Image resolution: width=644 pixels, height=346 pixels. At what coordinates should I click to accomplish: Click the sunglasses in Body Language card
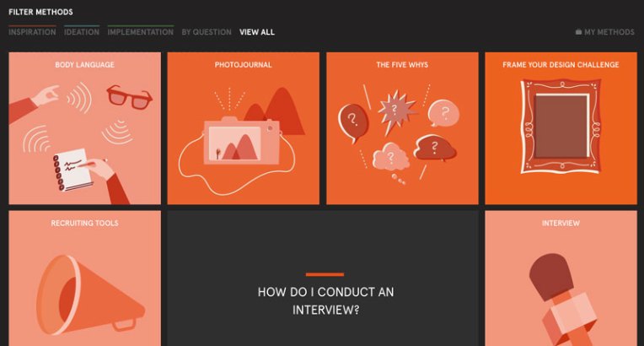pyautogui.click(x=129, y=97)
